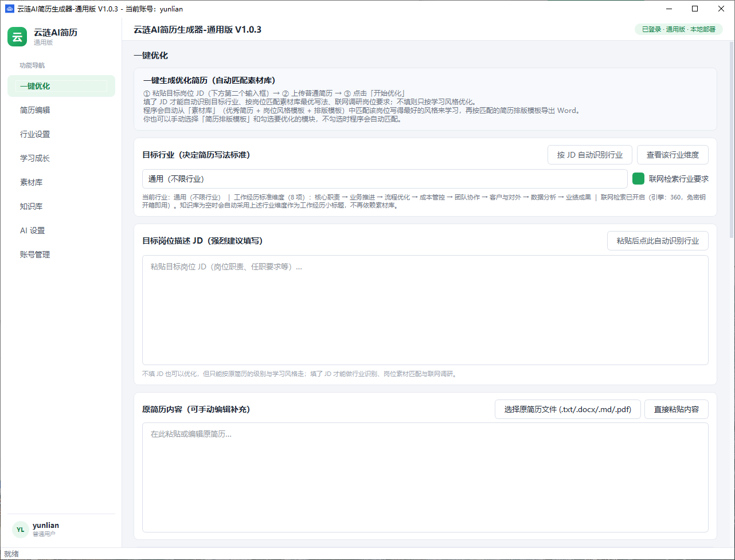Click into the 原简历内容 text area
This screenshot has width=735, height=560.
point(425,477)
